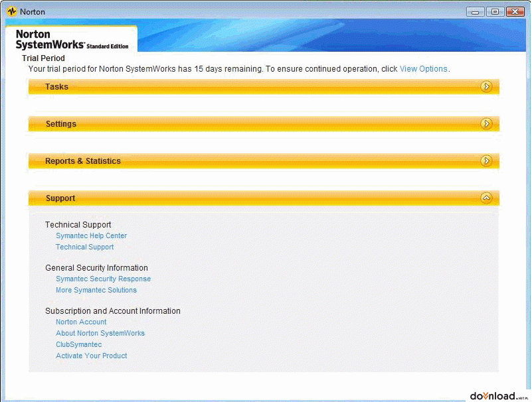
Task: Close the Norton window
Action: click(515, 12)
